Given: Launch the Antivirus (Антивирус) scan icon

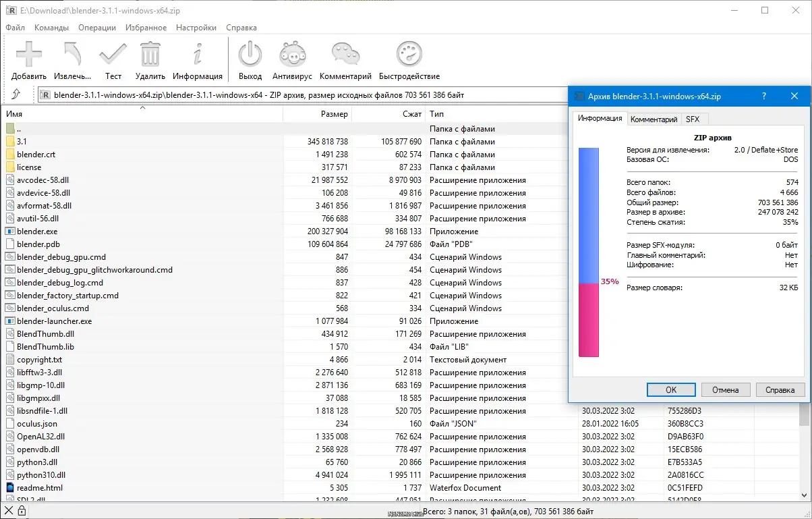Looking at the screenshot, I should coord(292,55).
